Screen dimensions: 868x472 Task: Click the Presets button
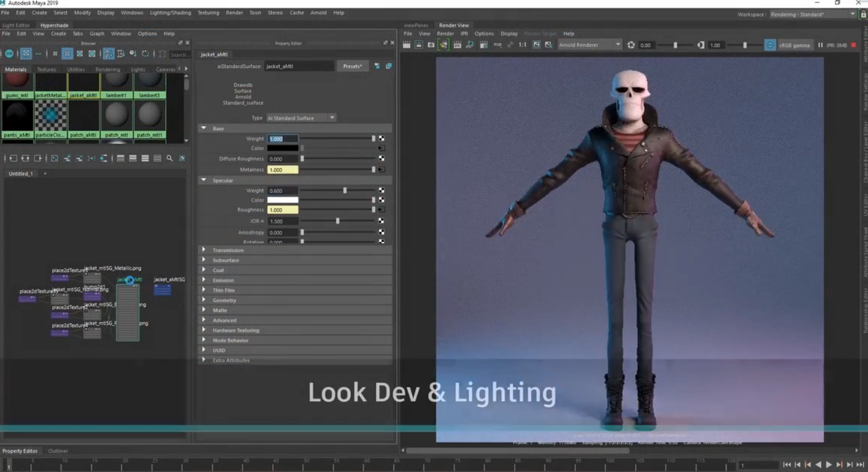[x=352, y=66]
